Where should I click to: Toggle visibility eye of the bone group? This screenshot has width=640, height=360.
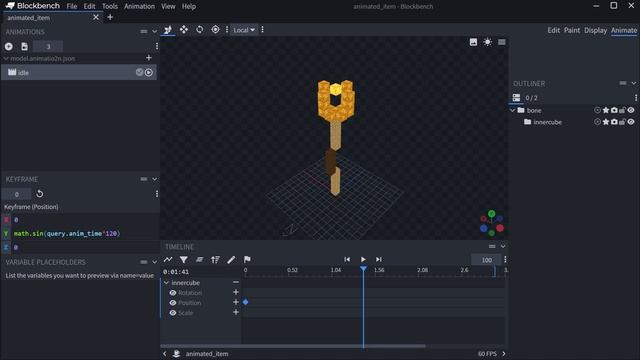click(x=631, y=110)
